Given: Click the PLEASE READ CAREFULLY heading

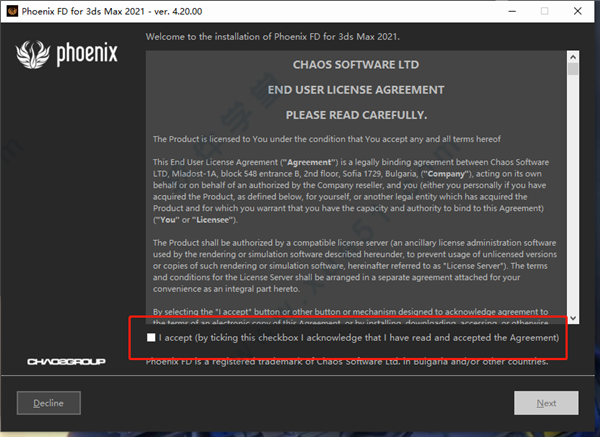Looking at the screenshot, I should (356, 115).
